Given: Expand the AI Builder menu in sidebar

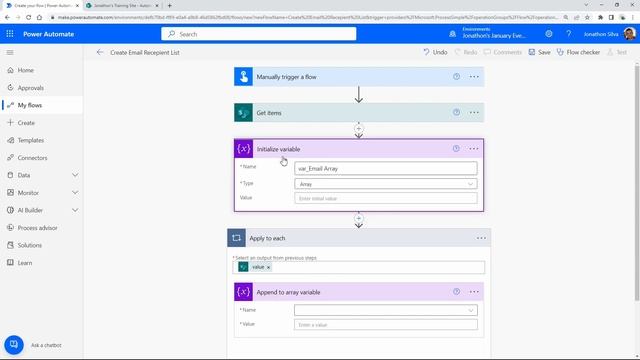Looking at the screenshot, I should coord(75,210).
